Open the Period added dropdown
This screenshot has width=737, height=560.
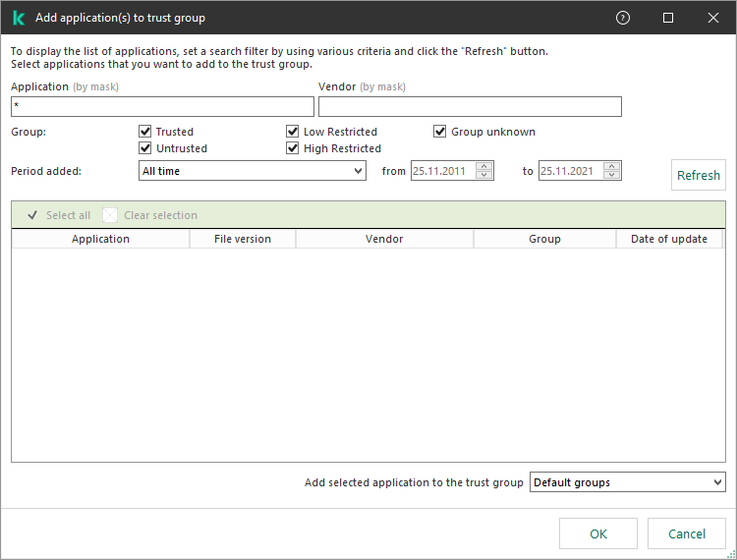253,171
